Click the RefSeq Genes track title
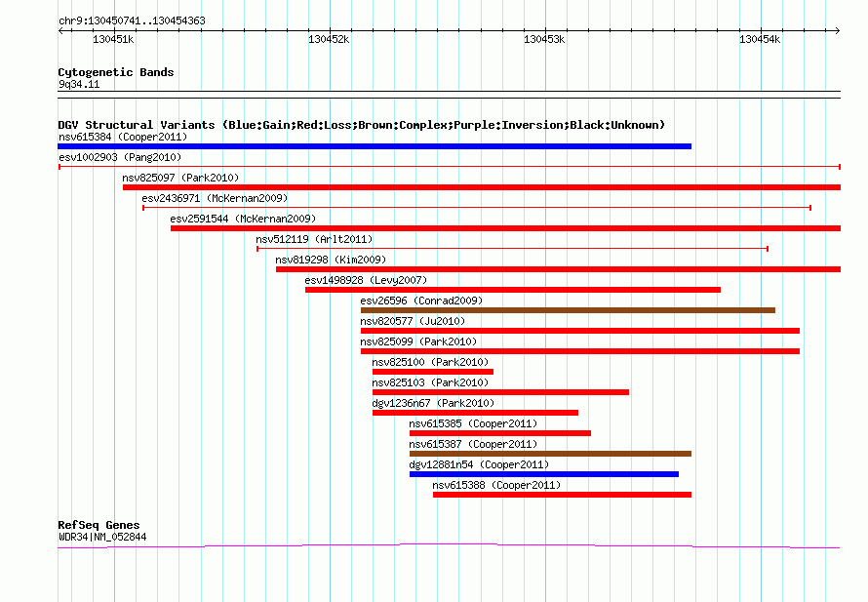868x602 pixels. point(99,525)
